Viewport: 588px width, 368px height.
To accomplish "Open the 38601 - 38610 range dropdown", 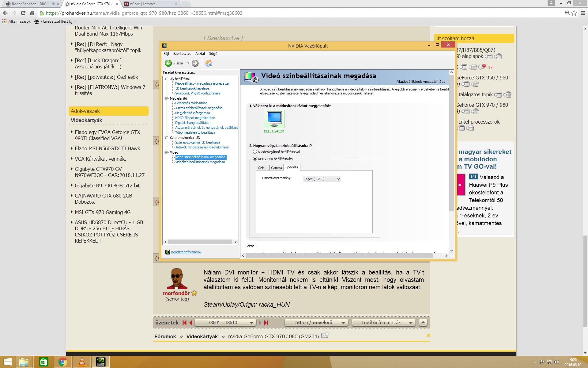I will 225,323.
